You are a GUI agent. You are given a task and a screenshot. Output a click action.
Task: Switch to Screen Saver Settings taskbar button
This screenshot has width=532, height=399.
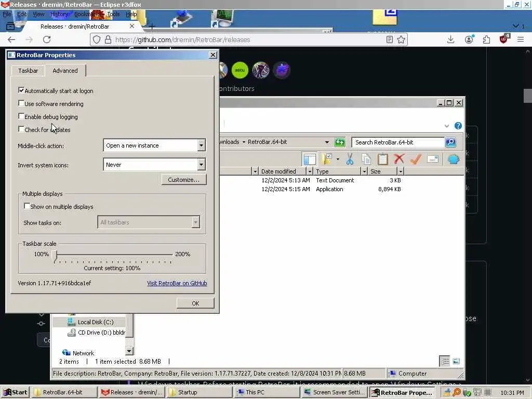tap(334, 393)
